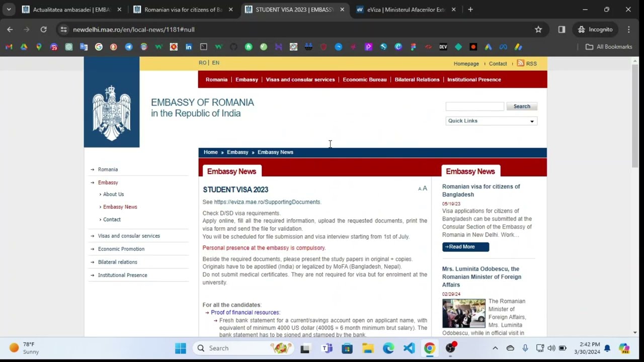Expand the Romania sidebar item

click(108, 169)
